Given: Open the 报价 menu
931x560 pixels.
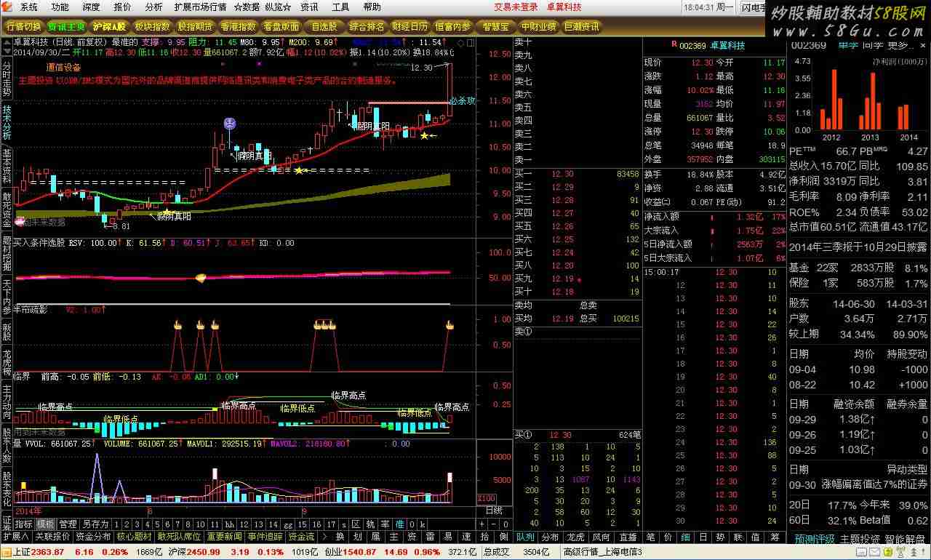Looking at the screenshot, I should click(123, 7).
